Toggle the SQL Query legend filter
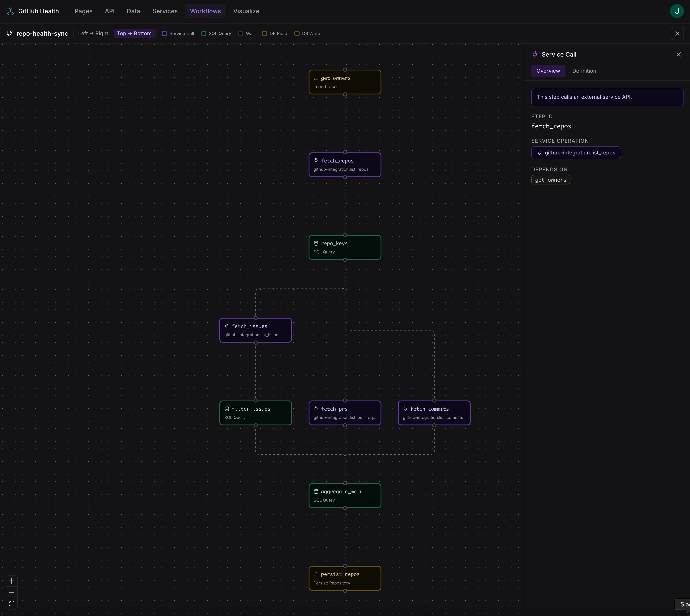 [x=216, y=33]
